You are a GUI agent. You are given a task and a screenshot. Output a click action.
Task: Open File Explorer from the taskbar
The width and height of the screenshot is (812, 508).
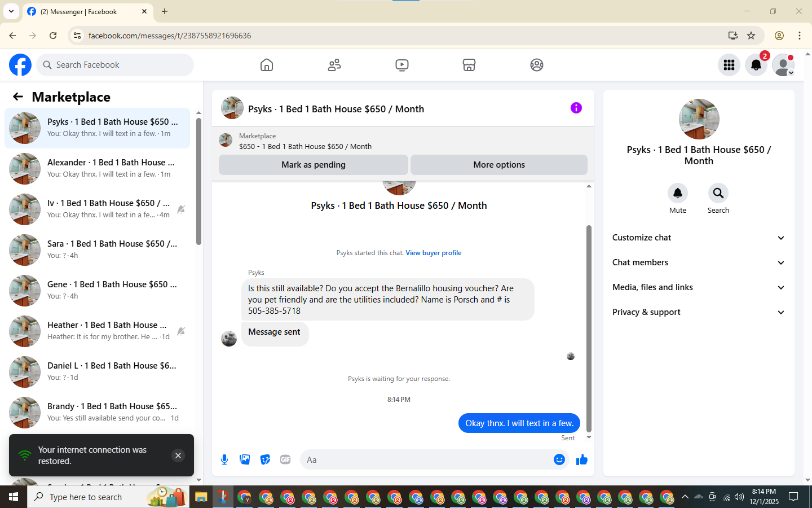click(x=201, y=497)
